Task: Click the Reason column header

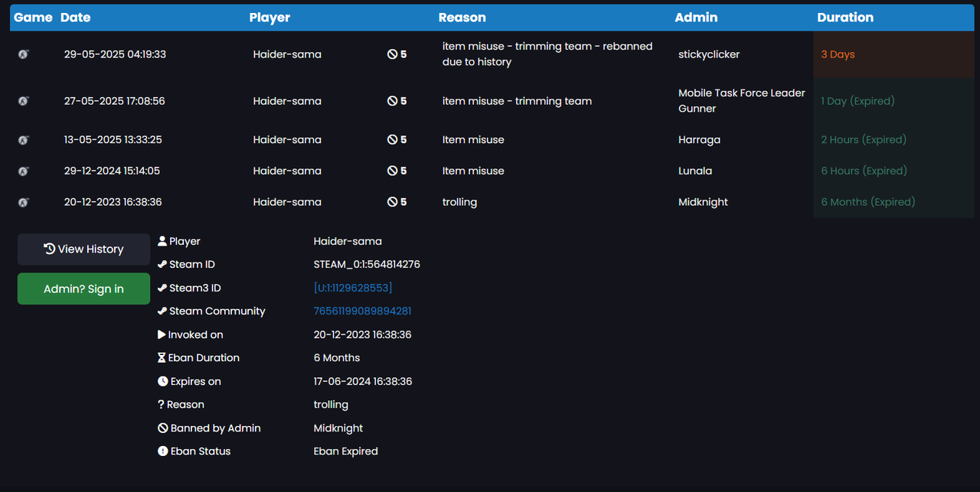Action: tap(462, 17)
